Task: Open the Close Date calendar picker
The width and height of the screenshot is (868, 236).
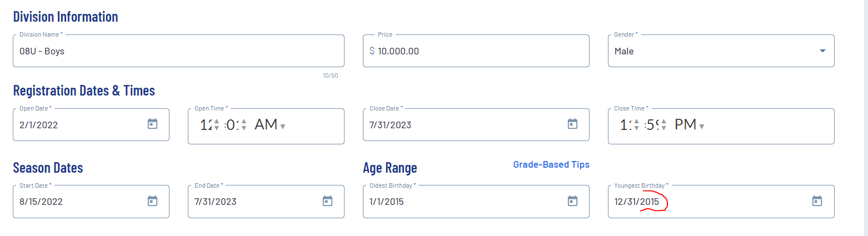Action: [572, 124]
